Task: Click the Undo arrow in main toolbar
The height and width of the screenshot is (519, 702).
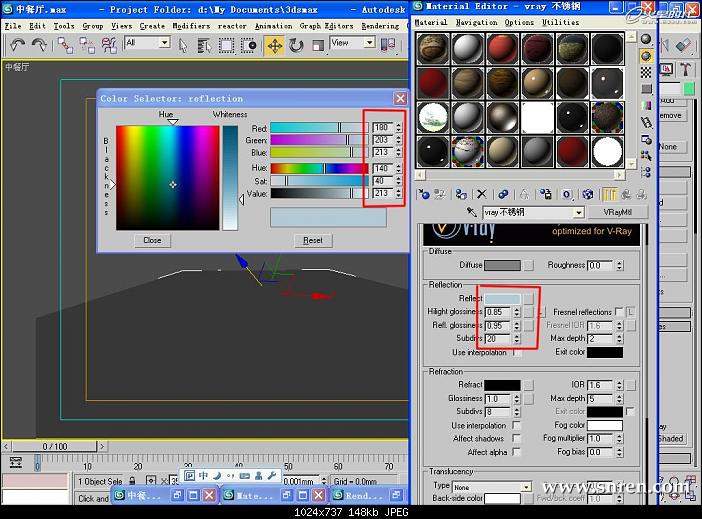Action: point(18,45)
